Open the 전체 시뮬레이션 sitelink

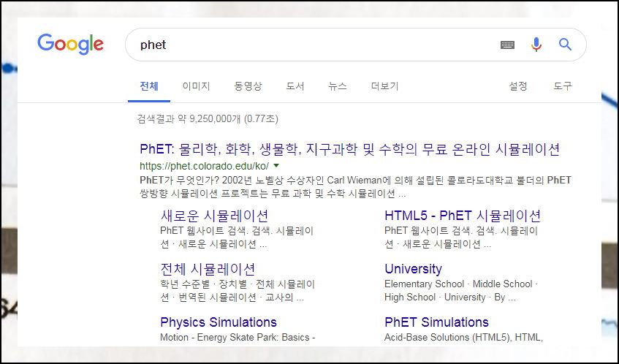(208, 269)
